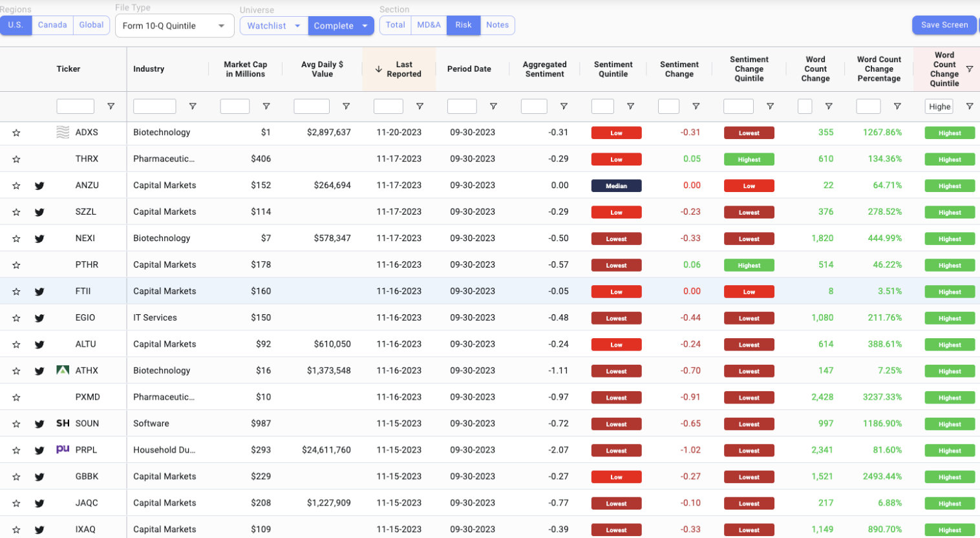Click the filter icon under the Industry column
The width and height of the screenshot is (980, 538).
tap(192, 106)
